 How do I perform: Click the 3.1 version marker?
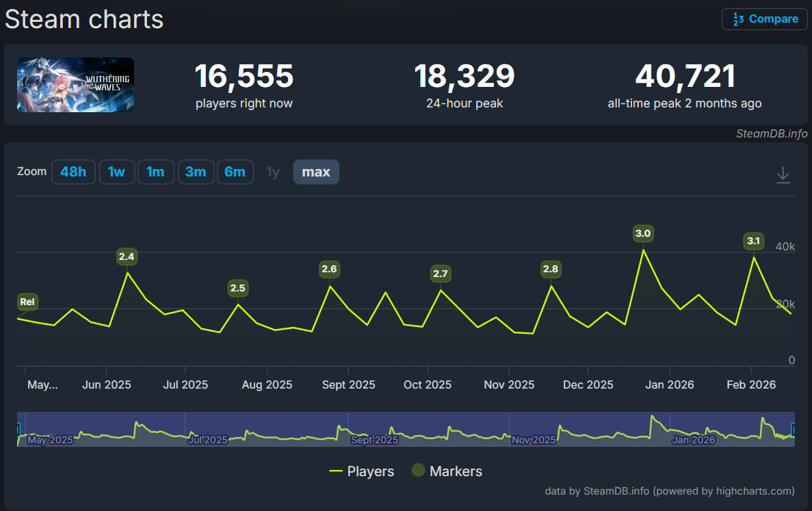[753, 241]
